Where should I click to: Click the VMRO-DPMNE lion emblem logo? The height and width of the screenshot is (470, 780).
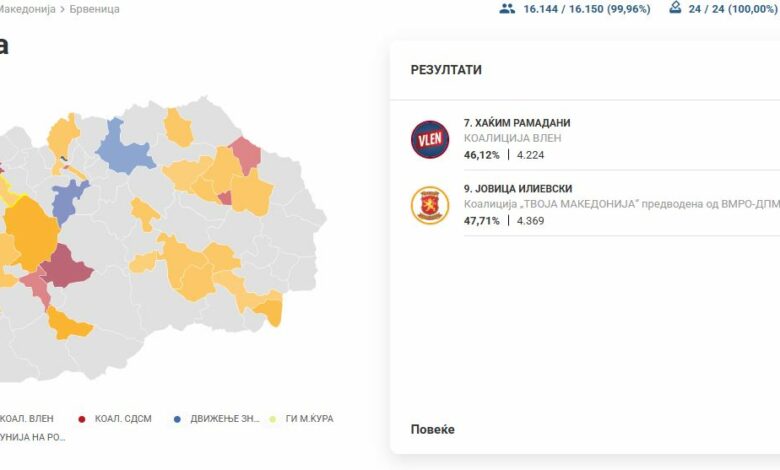click(430, 205)
